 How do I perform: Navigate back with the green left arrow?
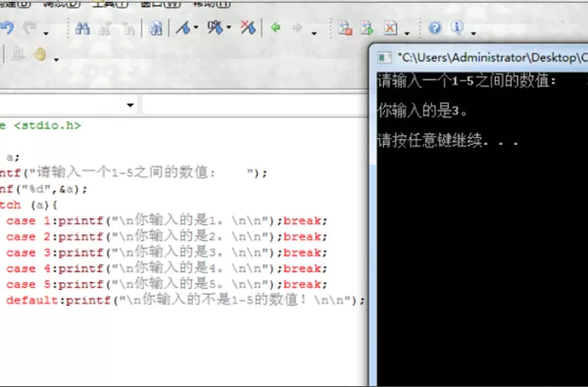pos(275,27)
